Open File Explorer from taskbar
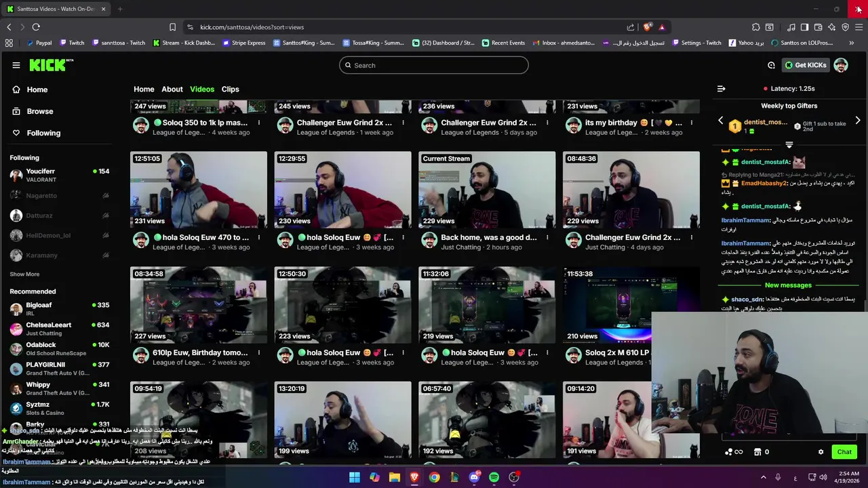This screenshot has width=868, height=488. coord(394,477)
